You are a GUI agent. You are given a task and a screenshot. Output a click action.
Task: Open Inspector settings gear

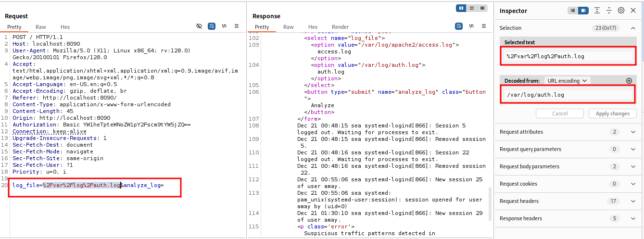coord(621,11)
